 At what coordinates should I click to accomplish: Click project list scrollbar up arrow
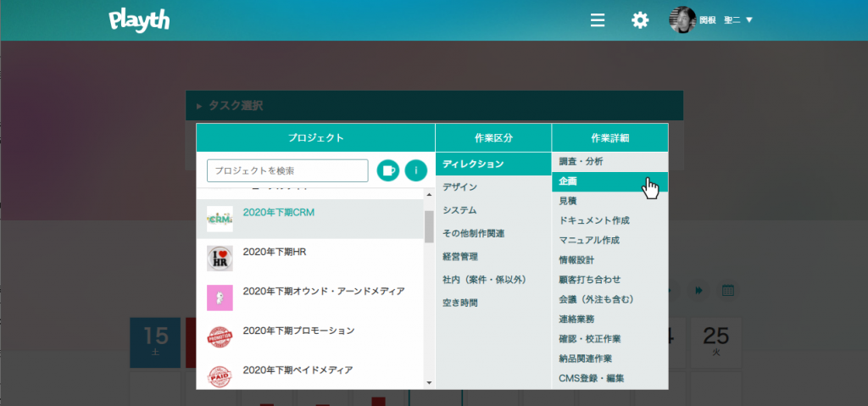[429, 194]
